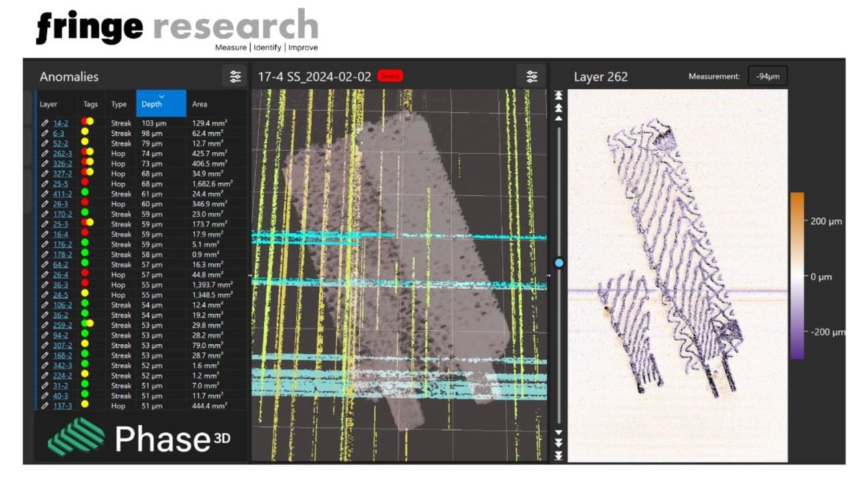Click the Layer column header

click(49, 104)
